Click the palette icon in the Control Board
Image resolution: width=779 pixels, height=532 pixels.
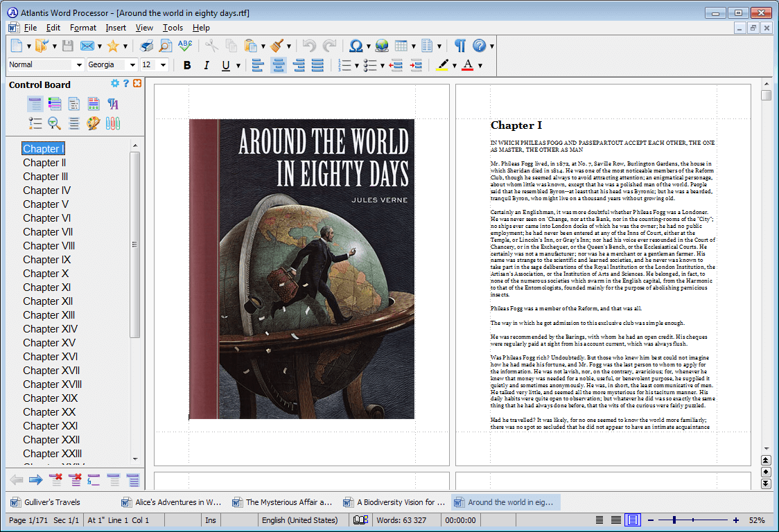[x=93, y=123]
